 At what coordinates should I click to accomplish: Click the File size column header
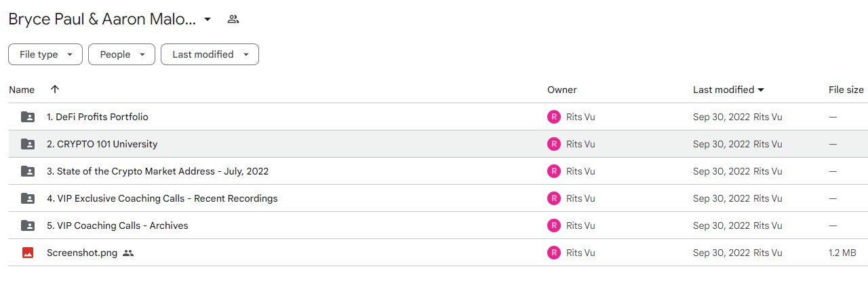[846, 90]
